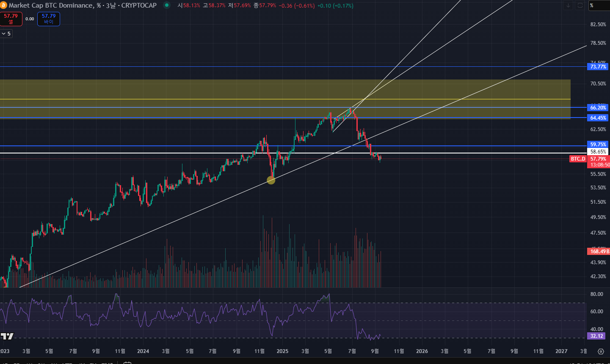The height and width of the screenshot is (364, 610).
Task: Click the 51.50% price axis label
Action: [598, 202]
